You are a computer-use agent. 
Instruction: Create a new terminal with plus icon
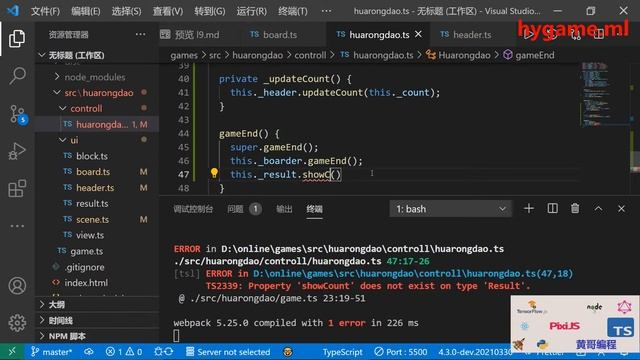(529, 209)
